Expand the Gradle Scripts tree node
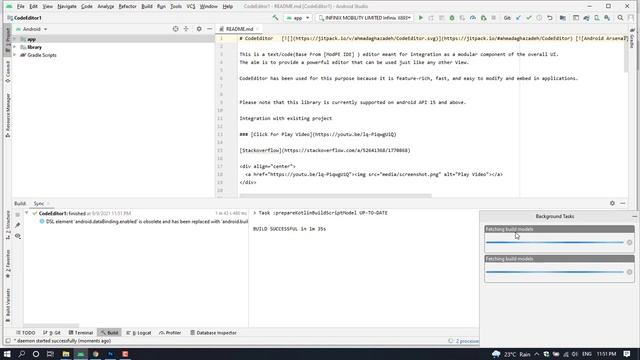The width and height of the screenshot is (640, 360). 15,55
